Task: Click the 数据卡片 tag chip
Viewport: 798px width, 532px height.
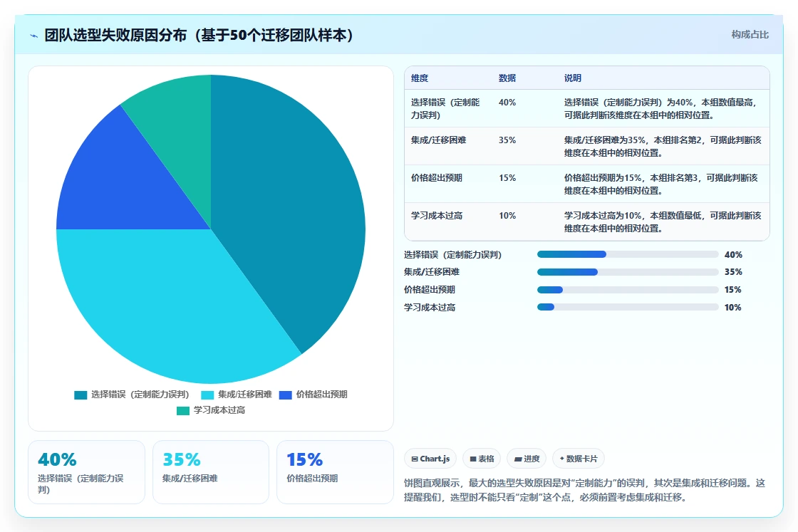Action: pos(578,459)
